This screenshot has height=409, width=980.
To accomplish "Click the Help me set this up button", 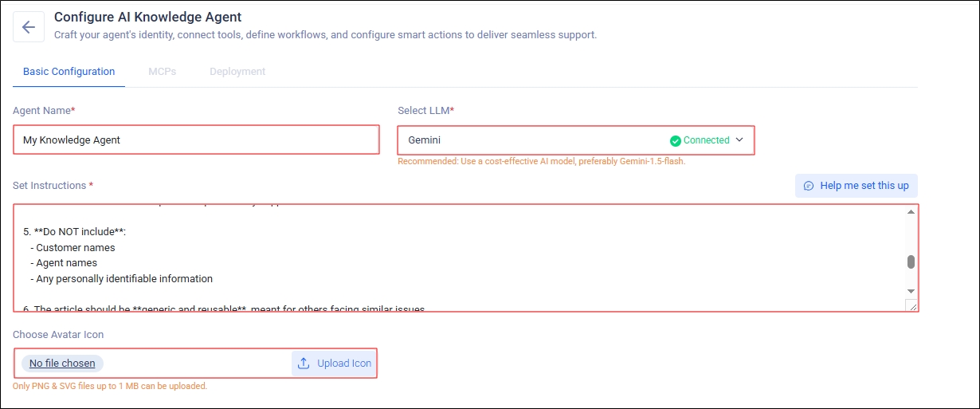I will 857,186.
